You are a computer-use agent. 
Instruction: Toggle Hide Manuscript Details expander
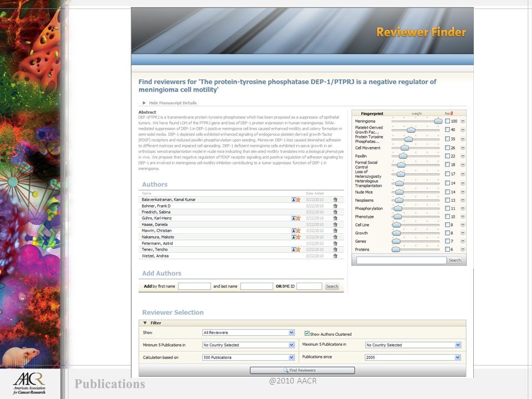coord(144,103)
